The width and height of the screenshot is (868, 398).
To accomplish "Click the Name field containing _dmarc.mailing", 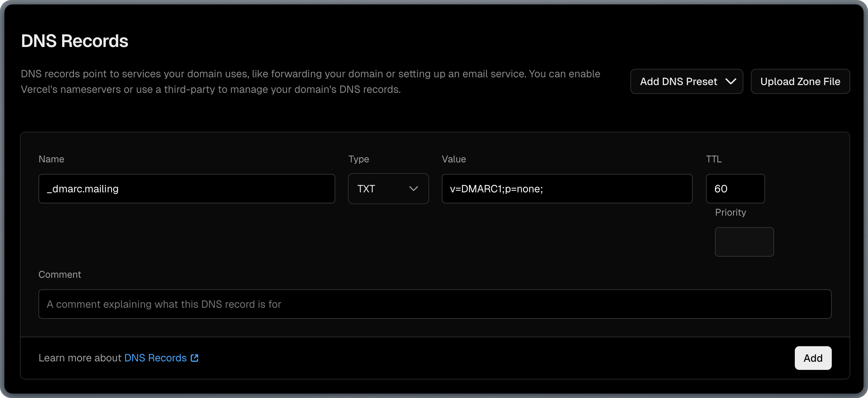I will 187,189.
